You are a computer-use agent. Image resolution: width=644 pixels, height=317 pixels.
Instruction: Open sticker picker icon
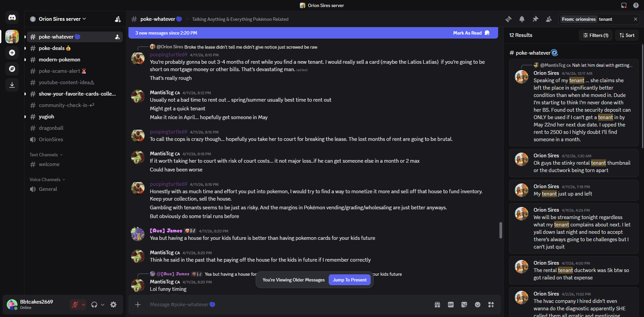coord(464,305)
